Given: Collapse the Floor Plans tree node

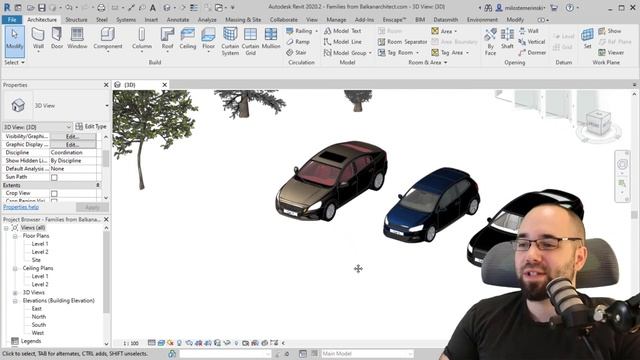Looking at the screenshot, I should pyautogui.click(x=15, y=236).
